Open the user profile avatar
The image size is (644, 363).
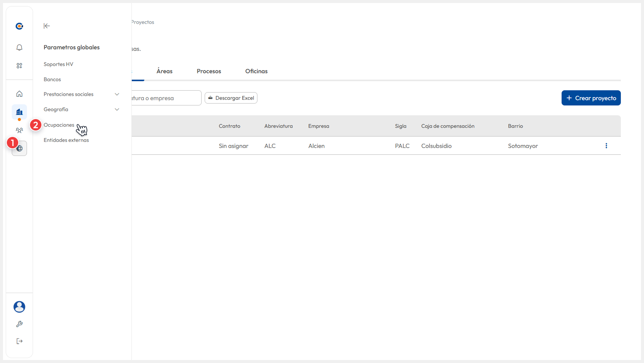click(19, 306)
